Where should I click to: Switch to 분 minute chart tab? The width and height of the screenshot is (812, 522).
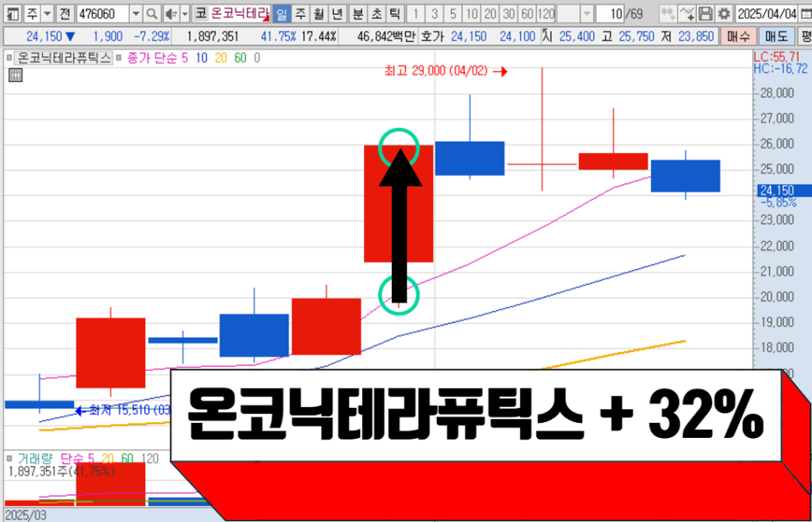click(358, 14)
